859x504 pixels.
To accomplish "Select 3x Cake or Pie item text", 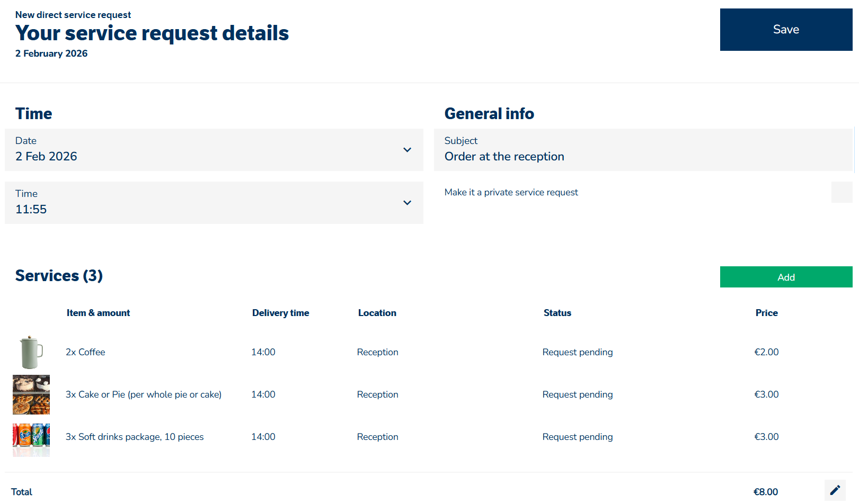I will (144, 394).
